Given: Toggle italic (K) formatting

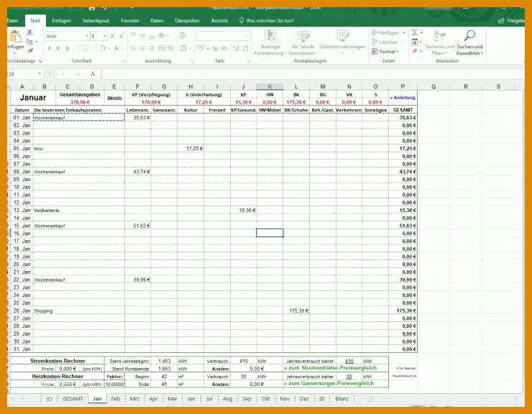Looking at the screenshot, I should [x=58, y=49].
